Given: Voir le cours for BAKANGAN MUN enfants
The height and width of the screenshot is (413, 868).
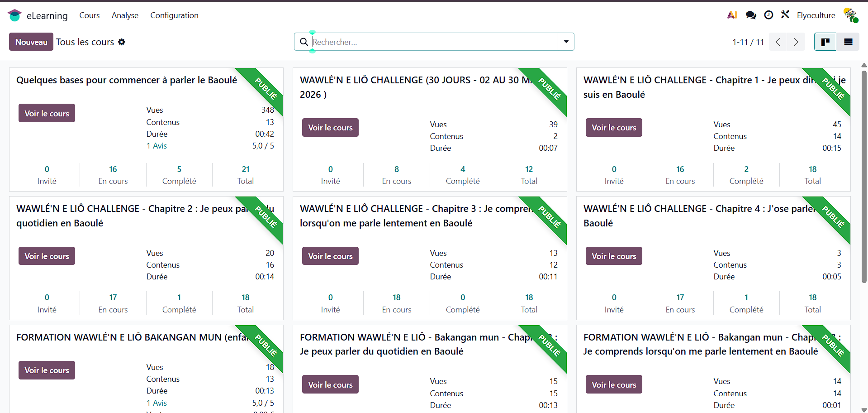Looking at the screenshot, I should (x=47, y=370).
